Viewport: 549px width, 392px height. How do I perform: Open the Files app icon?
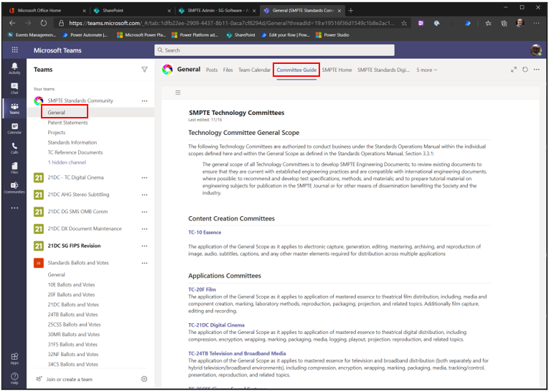pos(14,168)
